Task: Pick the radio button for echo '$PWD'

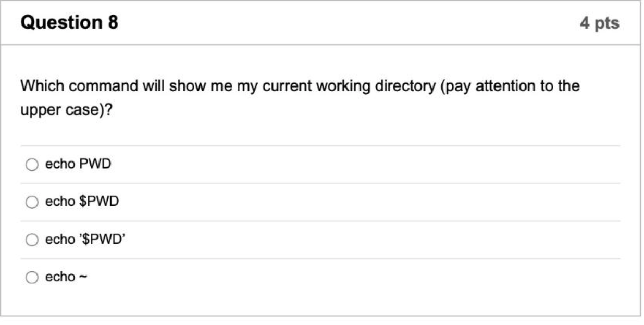Action: 32,240
